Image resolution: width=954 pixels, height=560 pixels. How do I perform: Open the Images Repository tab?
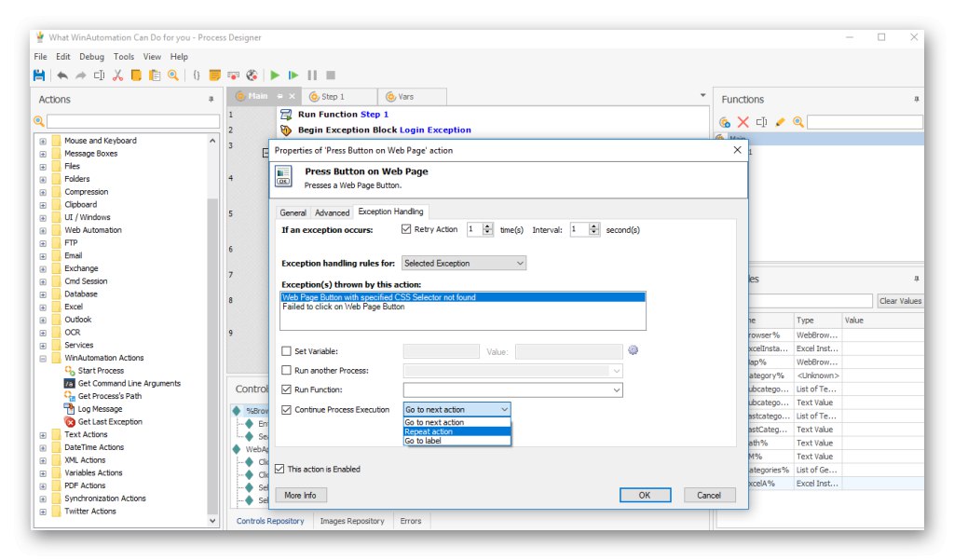click(352, 521)
